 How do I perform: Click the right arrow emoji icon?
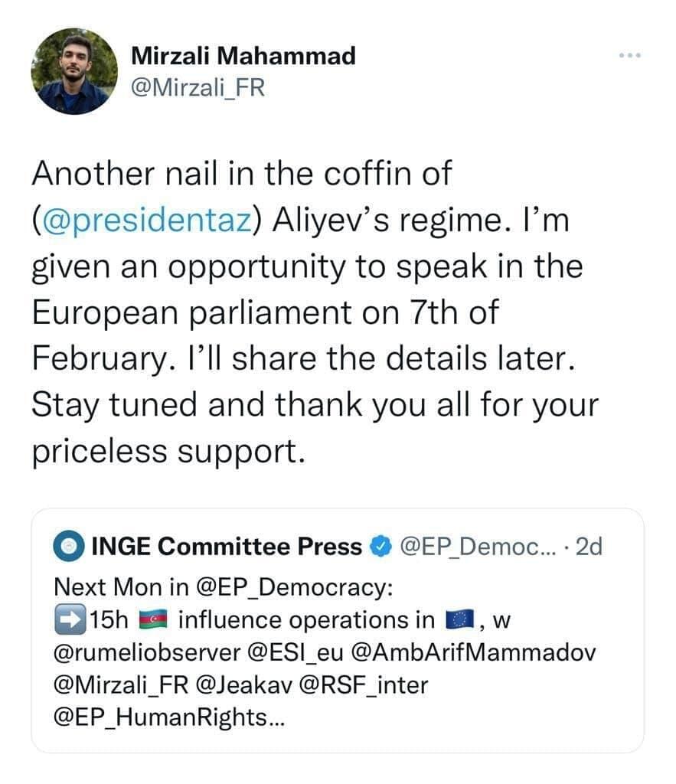(70, 619)
